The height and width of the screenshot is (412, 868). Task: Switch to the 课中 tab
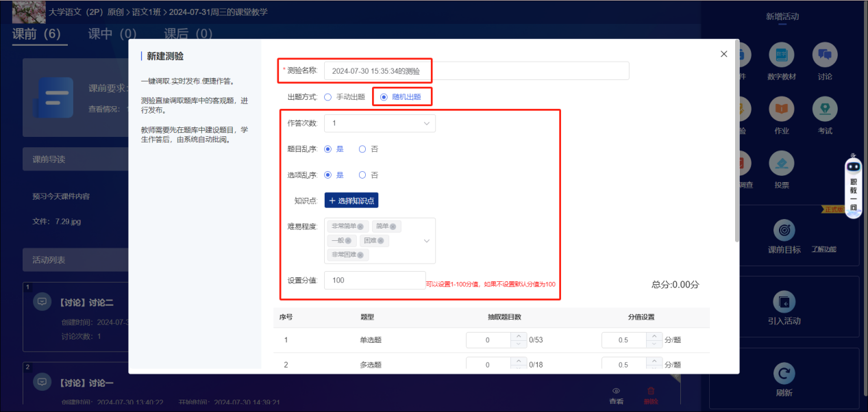point(112,34)
